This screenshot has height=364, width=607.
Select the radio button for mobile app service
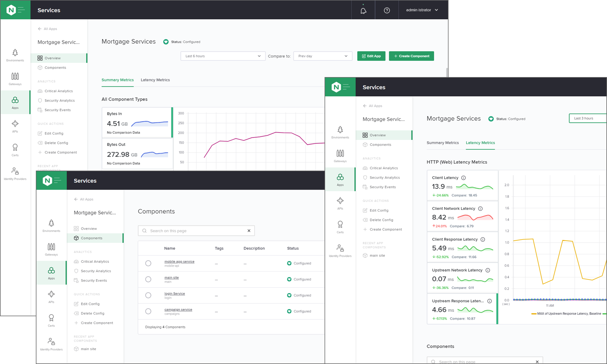click(x=148, y=263)
